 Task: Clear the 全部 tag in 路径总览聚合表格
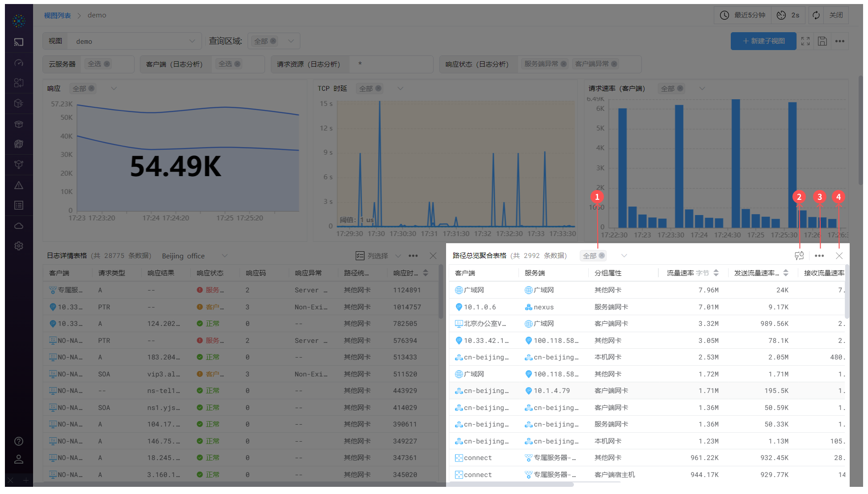click(602, 256)
